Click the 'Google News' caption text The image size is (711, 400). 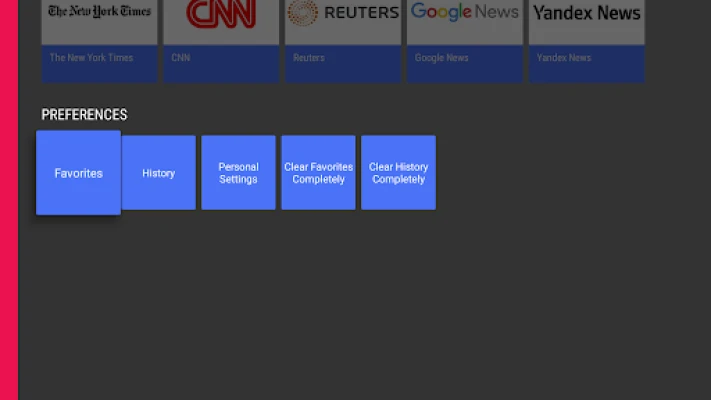(x=441, y=58)
